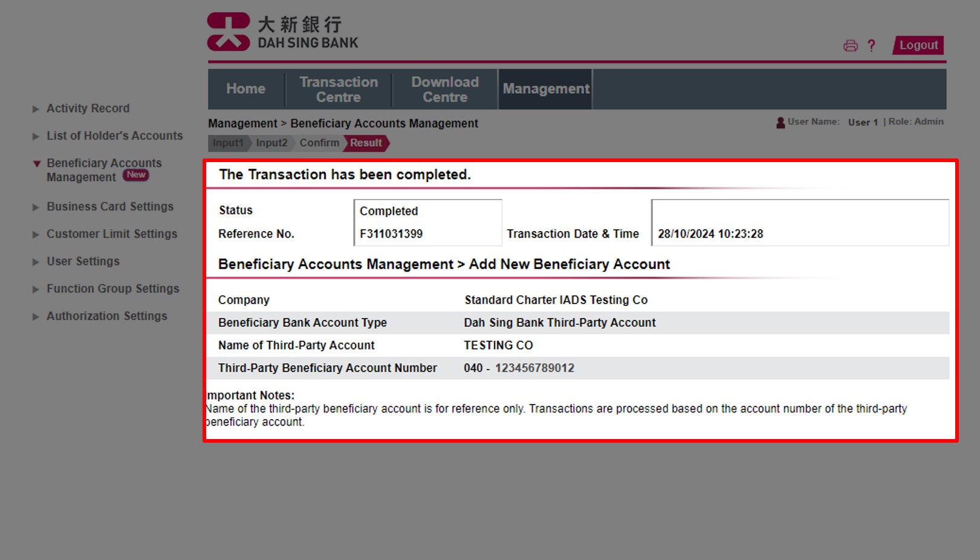This screenshot has width=980, height=560.
Task: Click the Management breadcrumb text
Action: [x=242, y=123]
